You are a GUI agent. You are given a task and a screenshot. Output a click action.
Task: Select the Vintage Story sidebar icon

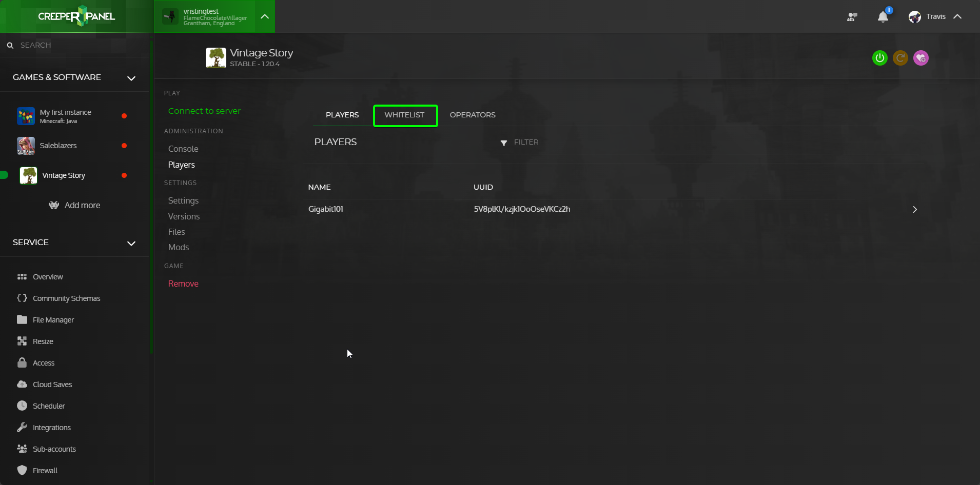28,175
